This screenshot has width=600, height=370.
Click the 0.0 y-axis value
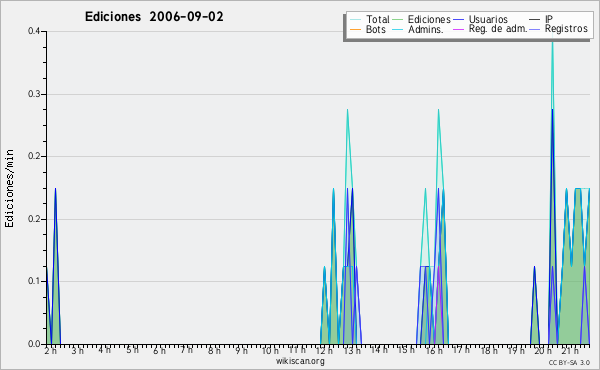click(34, 344)
